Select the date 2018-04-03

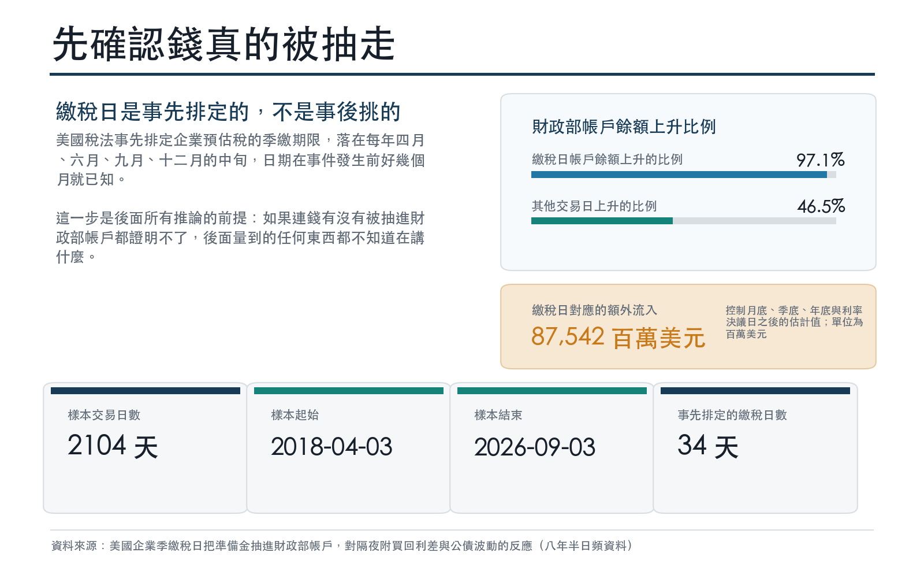pos(331,447)
